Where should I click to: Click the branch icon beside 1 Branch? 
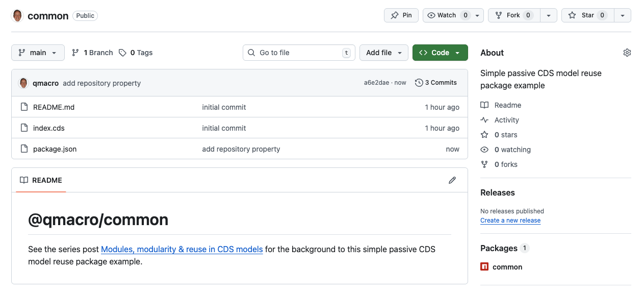coord(75,53)
